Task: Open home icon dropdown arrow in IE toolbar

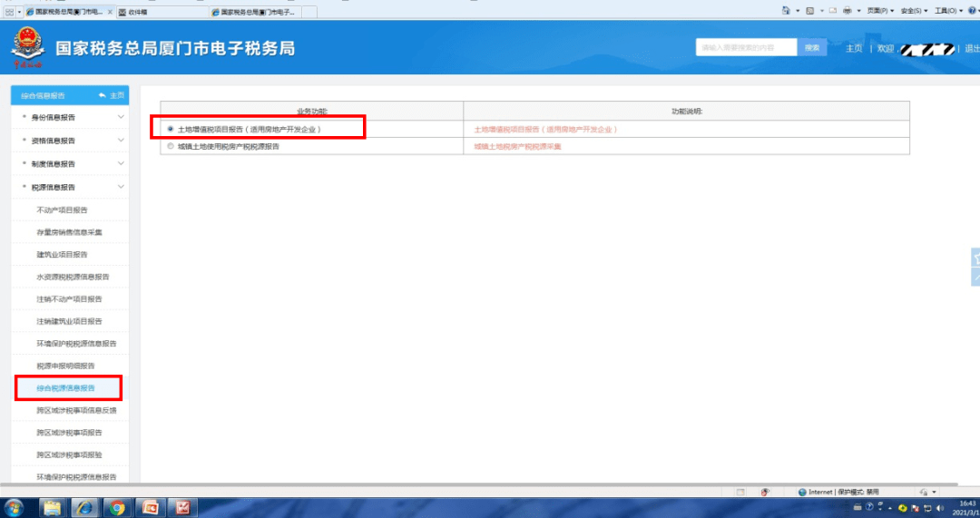Action: pos(798,11)
